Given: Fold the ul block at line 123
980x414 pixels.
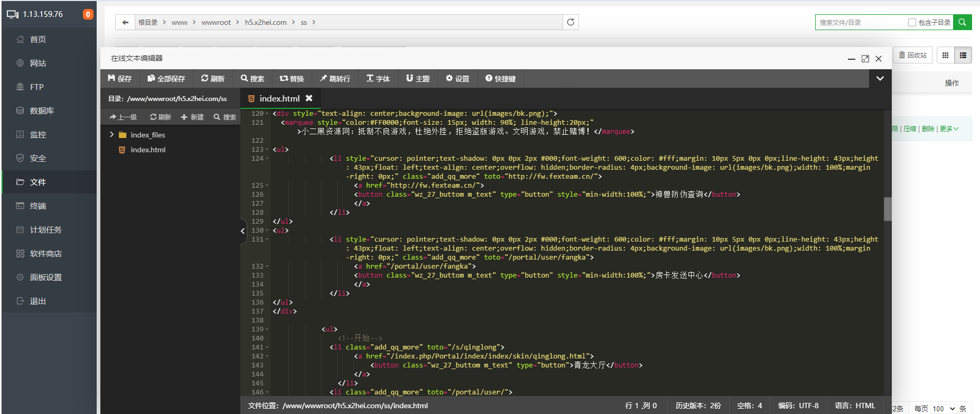Looking at the screenshot, I should (267, 150).
